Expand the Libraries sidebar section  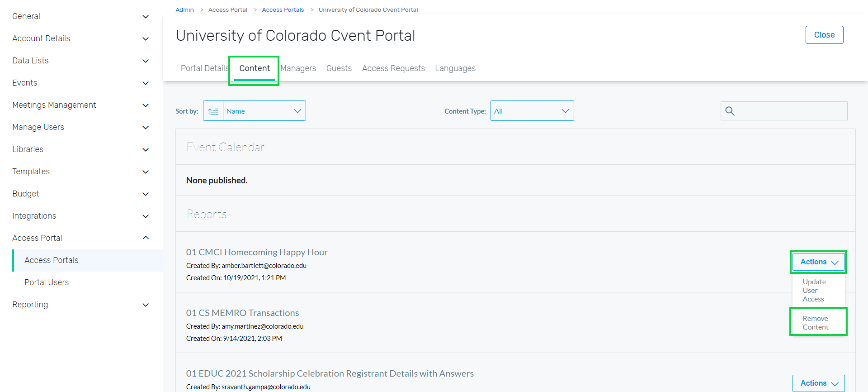(81, 149)
